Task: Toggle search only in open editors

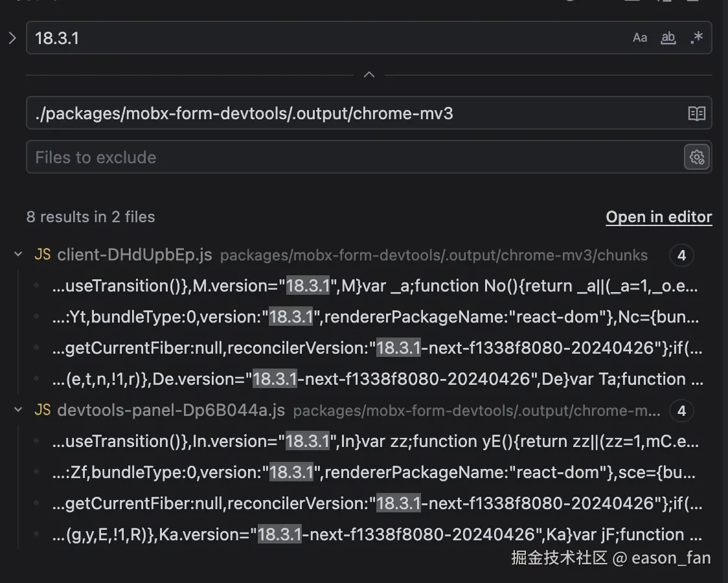Action: [x=696, y=114]
